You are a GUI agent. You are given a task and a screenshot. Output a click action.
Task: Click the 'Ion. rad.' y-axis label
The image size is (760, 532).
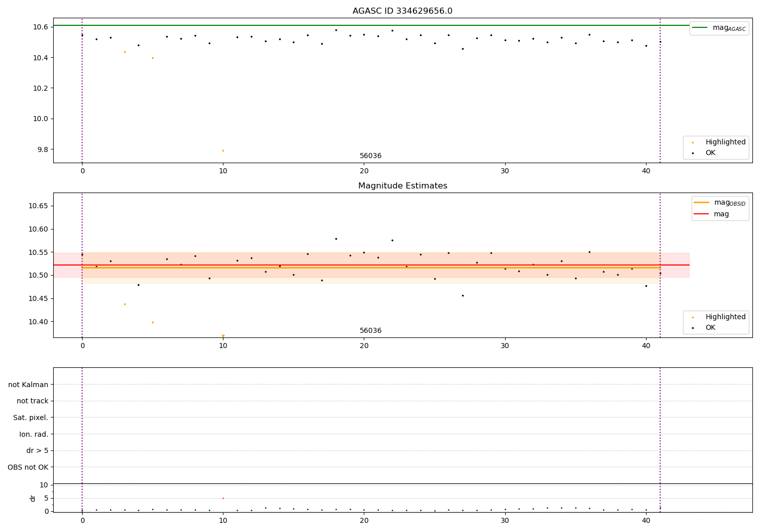33,434
